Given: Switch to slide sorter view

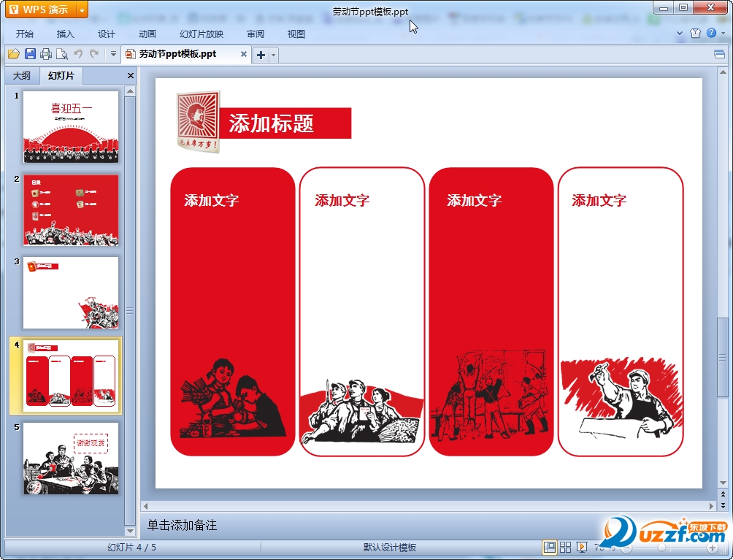Looking at the screenshot, I should click(565, 548).
